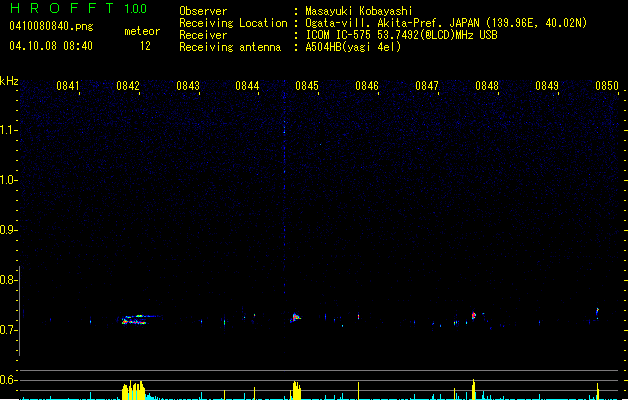Click the 'meteor' label
This screenshot has height=400, width=629.
[x=142, y=31]
